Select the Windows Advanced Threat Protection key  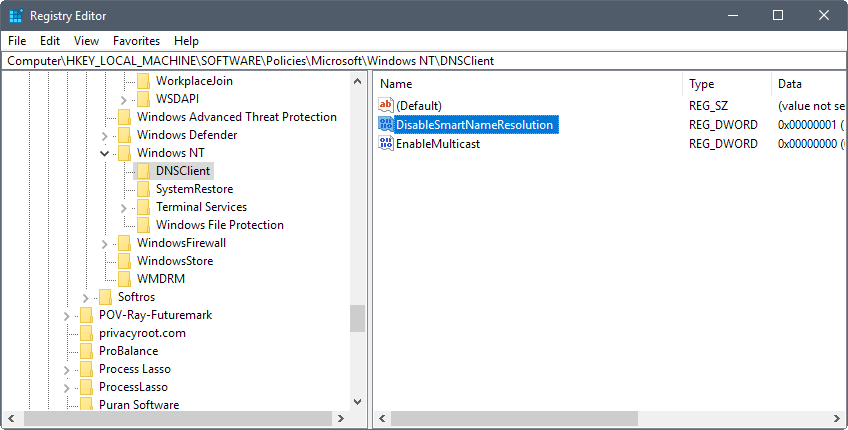[x=236, y=117]
